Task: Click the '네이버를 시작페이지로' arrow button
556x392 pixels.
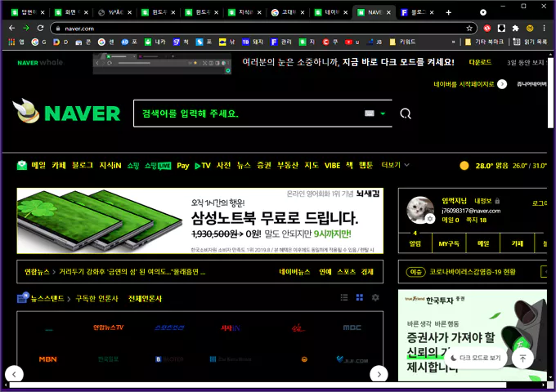Action: (x=502, y=84)
